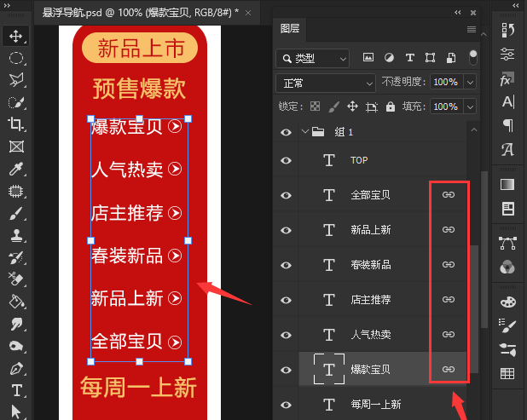Viewport: 527px width, 420px height.
Task: Select the Crop tool
Action: click(x=15, y=124)
